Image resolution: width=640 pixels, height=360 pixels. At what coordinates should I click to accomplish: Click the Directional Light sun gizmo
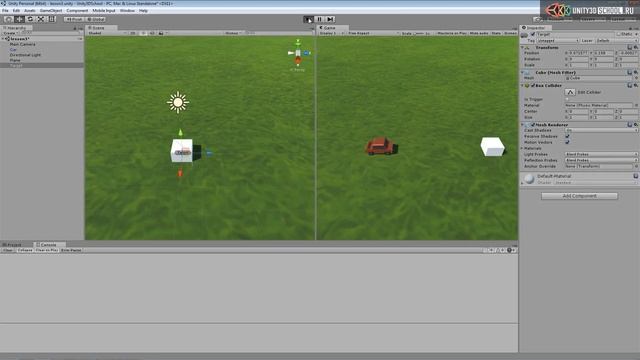click(x=178, y=102)
